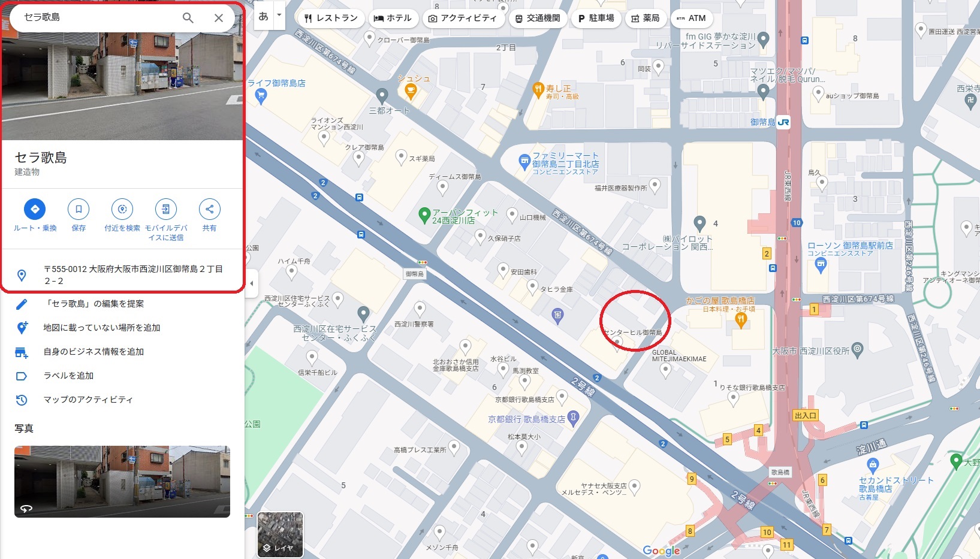
Task: Open the input method あ button
Action: [x=264, y=17]
